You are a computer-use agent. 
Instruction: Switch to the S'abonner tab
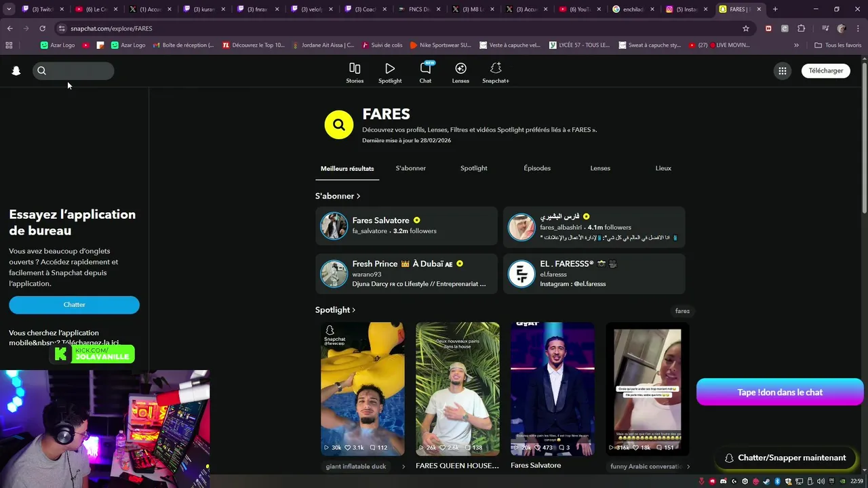coord(411,168)
